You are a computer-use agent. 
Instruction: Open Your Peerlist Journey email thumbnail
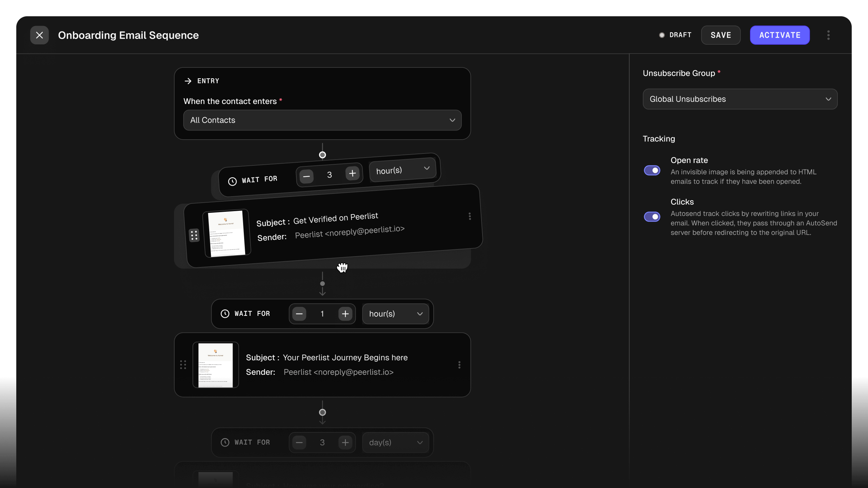point(216,365)
